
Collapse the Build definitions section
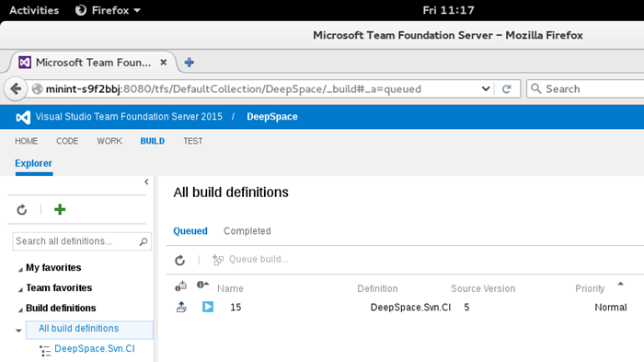pos(20,309)
